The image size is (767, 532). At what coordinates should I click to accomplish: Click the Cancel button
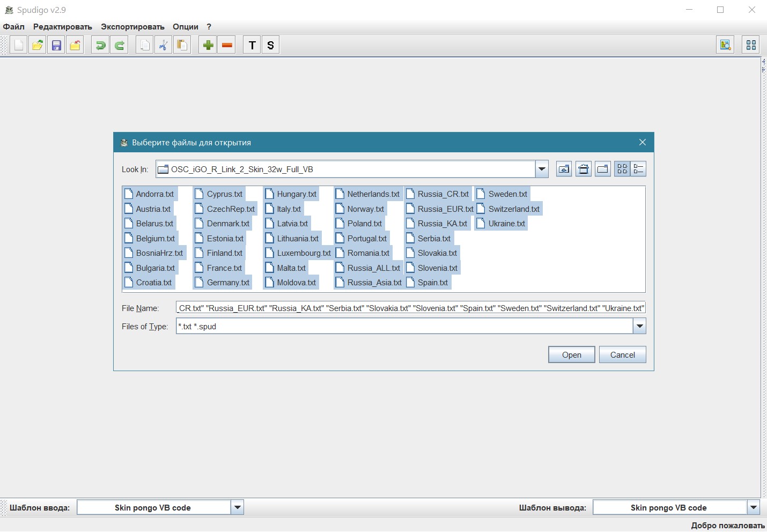(x=622, y=354)
